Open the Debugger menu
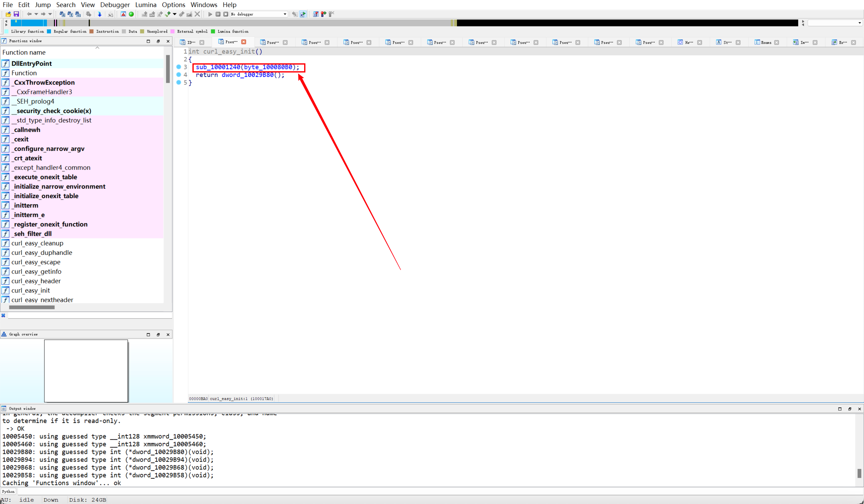 coord(115,5)
